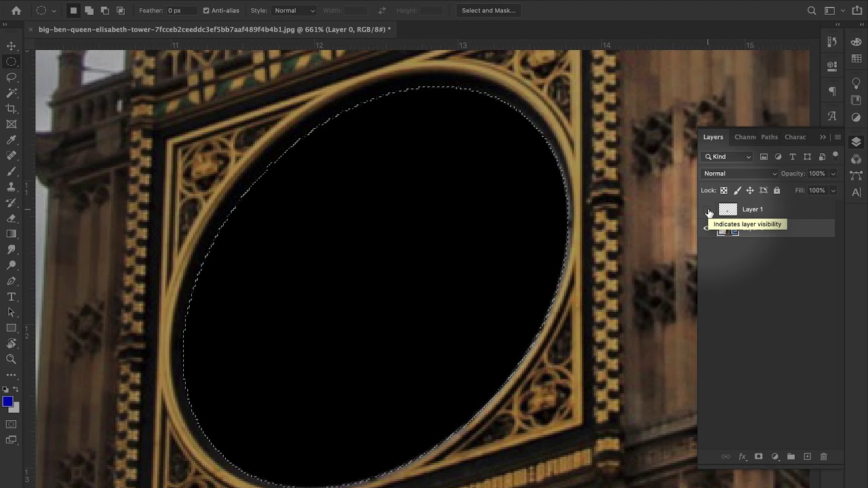Switch to the Paths tab

tap(769, 137)
